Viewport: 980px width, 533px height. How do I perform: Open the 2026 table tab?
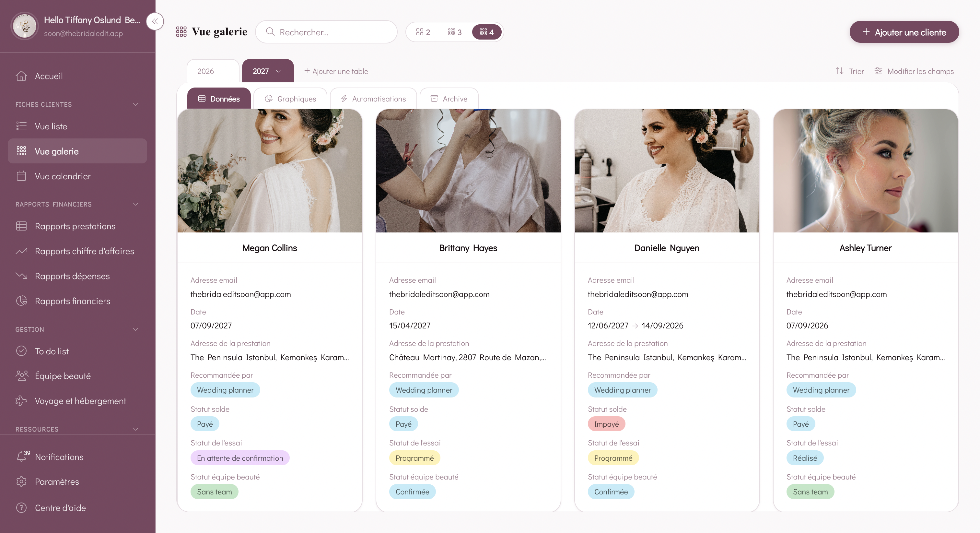[x=213, y=71]
